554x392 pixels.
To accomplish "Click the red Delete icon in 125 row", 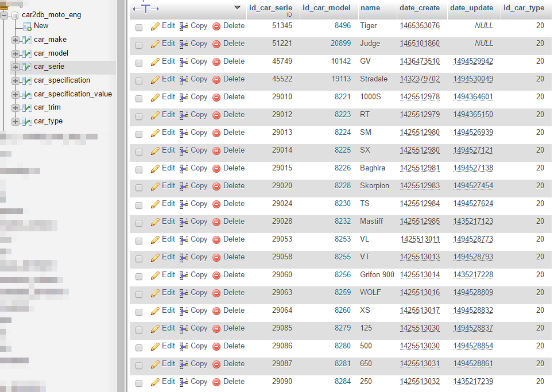I will pos(216,328).
